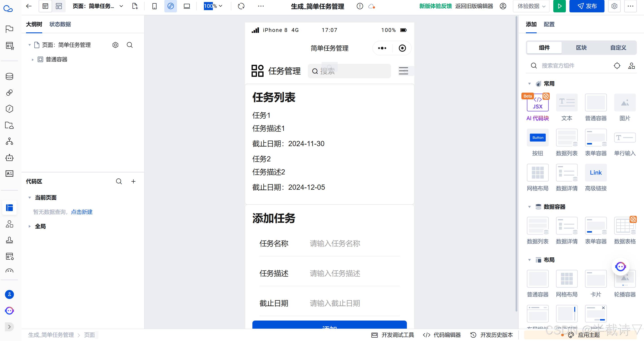Open hamburger menu in phone preview
This screenshot has width=644, height=341.
403,71
